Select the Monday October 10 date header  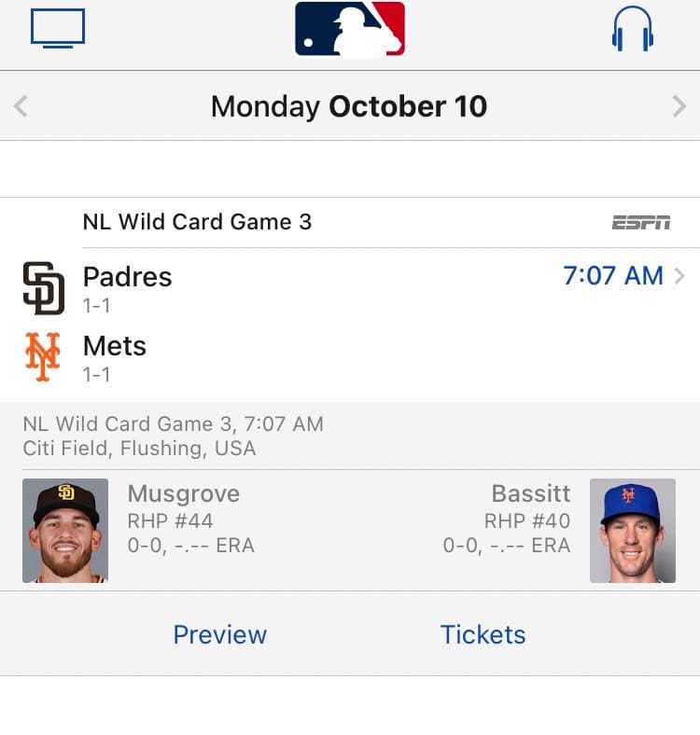(x=349, y=106)
